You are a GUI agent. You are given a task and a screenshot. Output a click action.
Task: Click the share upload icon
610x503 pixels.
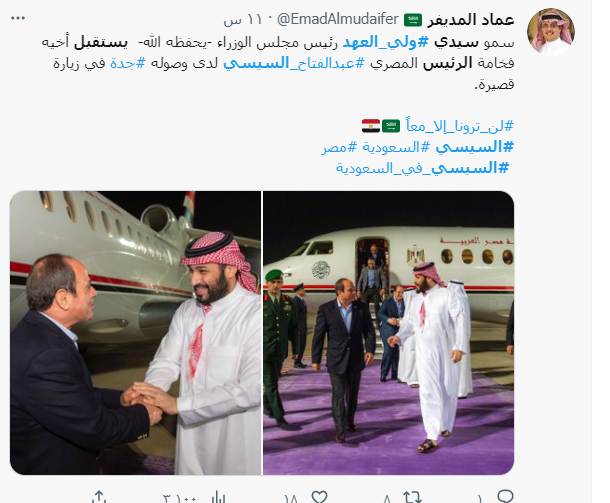99,497
